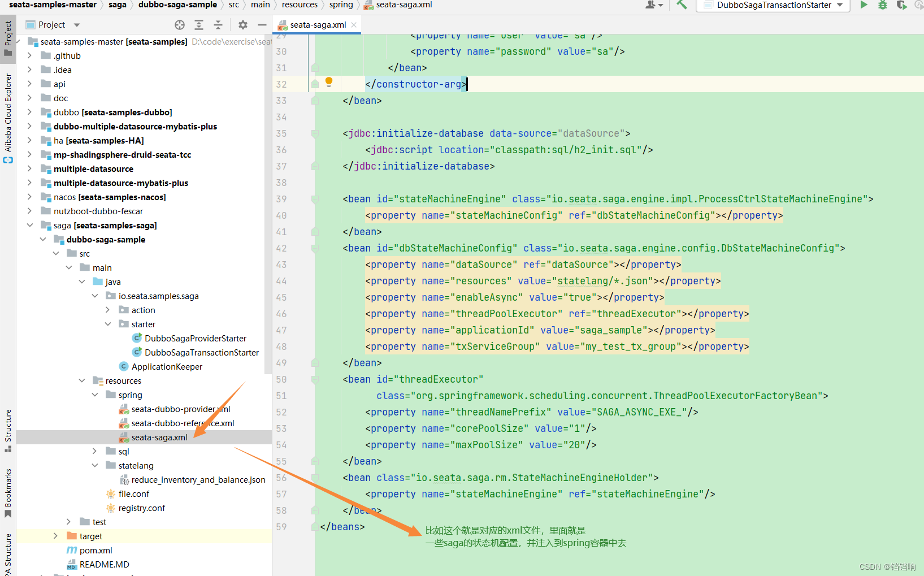Select the nutzboot-dubbo-fescar folder

pyautogui.click(x=98, y=211)
